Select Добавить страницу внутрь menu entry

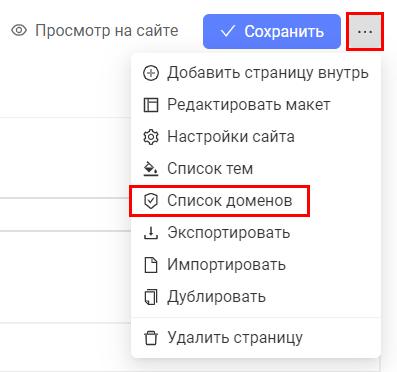click(x=256, y=73)
